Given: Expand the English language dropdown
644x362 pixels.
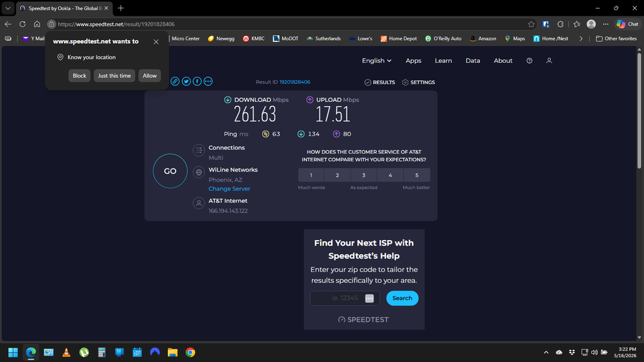Looking at the screenshot, I should pos(376,61).
